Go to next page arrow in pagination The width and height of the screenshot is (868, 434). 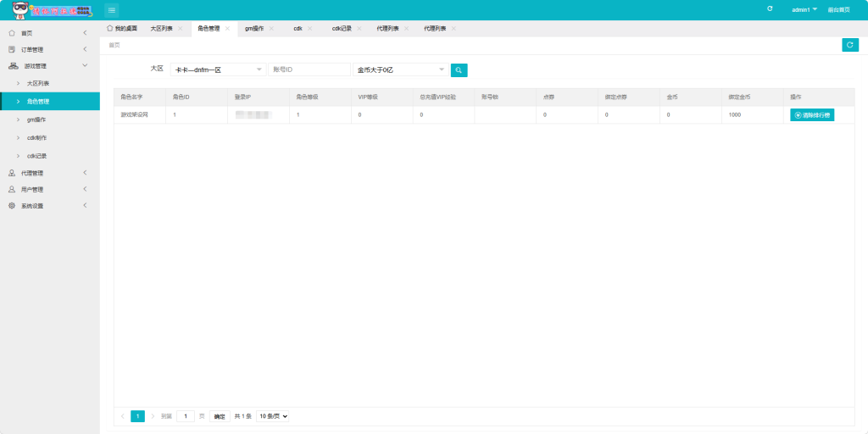[153, 416]
